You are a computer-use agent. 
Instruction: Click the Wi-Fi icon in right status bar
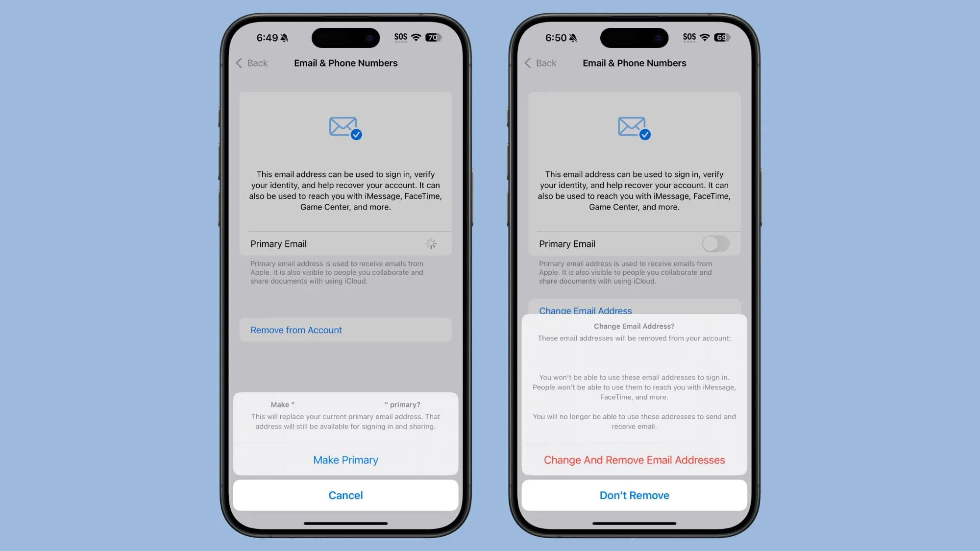(x=706, y=37)
